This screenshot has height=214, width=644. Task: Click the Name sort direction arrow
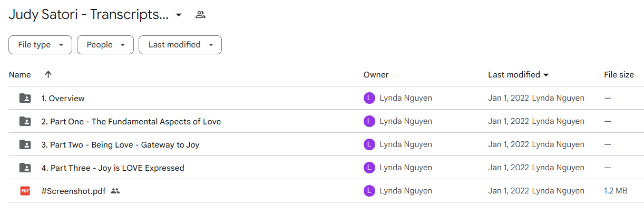pyautogui.click(x=48, y=75)
